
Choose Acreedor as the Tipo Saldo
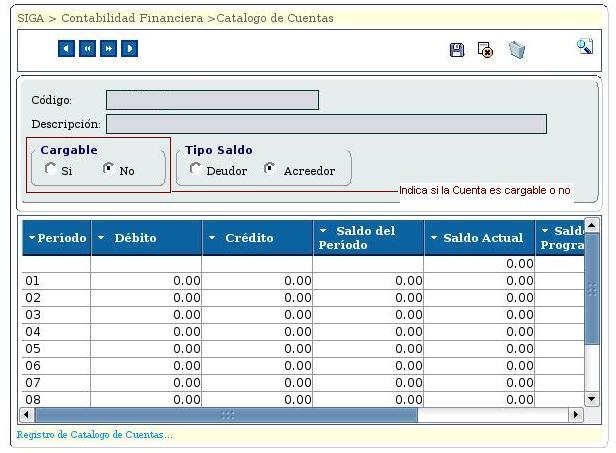270,170
